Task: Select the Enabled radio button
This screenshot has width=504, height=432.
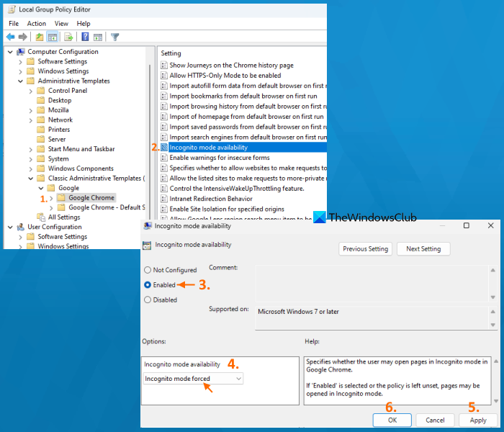Action: (148, 285)
